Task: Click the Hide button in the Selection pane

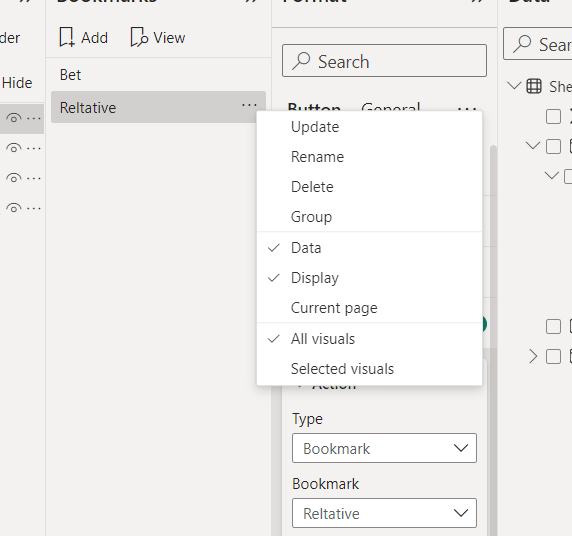Action: [x=17, y=83]
